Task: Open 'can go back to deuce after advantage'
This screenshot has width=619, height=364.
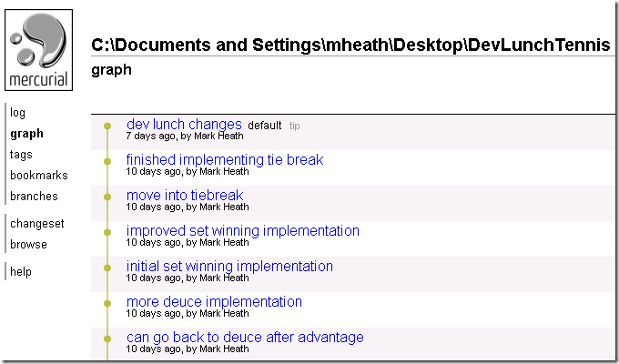Action: point(245,338)
